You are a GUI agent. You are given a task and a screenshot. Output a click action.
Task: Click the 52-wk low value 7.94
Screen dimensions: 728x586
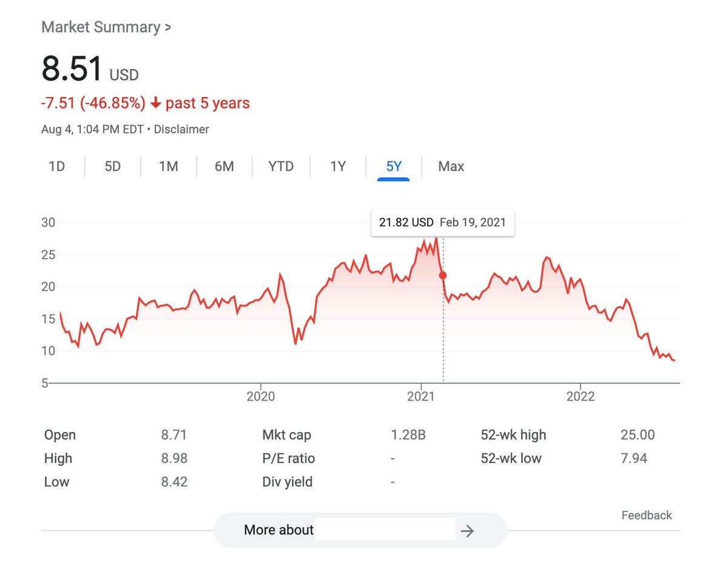coord(634,459)
